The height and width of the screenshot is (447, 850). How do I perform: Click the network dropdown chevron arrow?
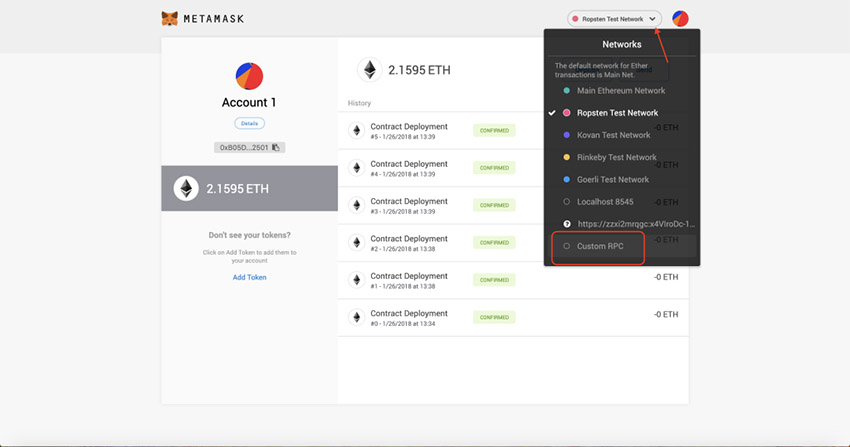652,19
